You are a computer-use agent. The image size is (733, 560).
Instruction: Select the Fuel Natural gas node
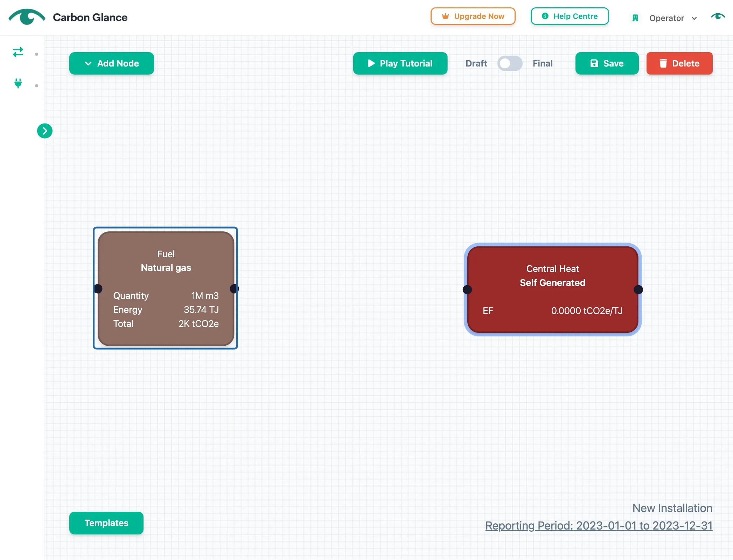[166, 288]
